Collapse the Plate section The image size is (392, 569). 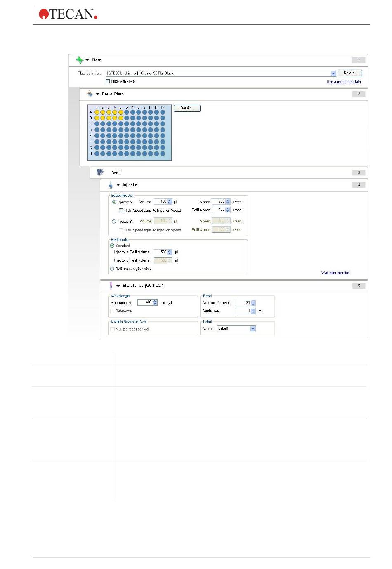[x=87, y=60]
